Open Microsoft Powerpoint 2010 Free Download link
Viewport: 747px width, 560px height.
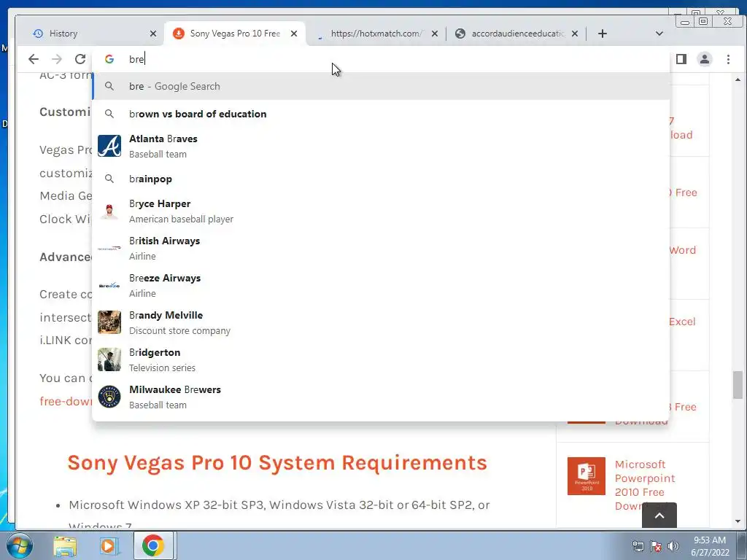coord(645,485)
